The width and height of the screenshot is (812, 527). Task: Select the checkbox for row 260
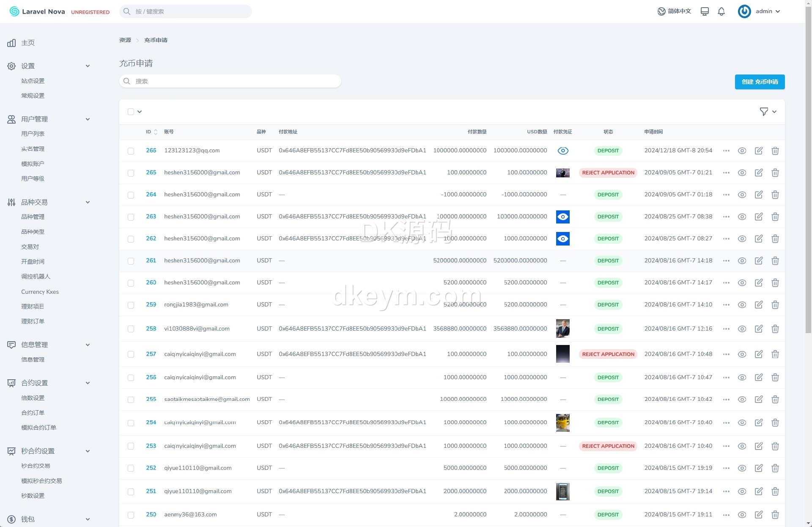(131, 283)
